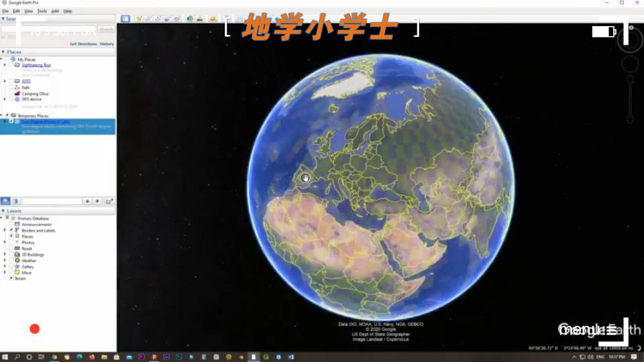The width and height of the screenshot is (644, 362).
Task: Click the search places magnifier icon below Places
Action: point(5,201)
